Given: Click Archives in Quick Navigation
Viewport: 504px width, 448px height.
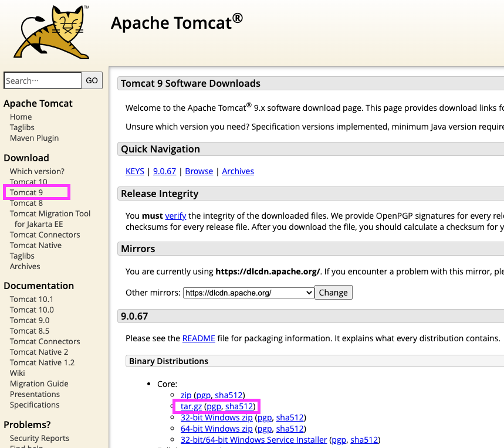Looking at the screenshot, I should (x=238, y=171).
